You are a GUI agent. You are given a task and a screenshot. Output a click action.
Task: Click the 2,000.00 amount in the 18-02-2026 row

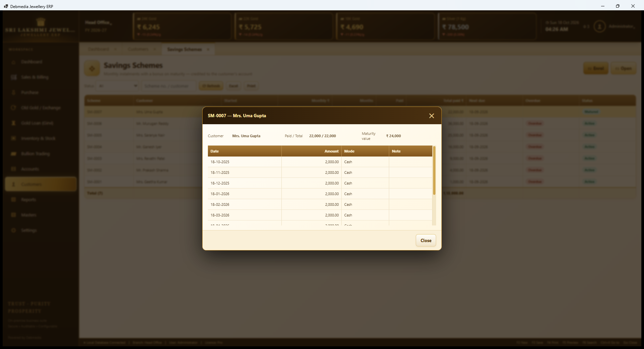[x=332, y=204]
